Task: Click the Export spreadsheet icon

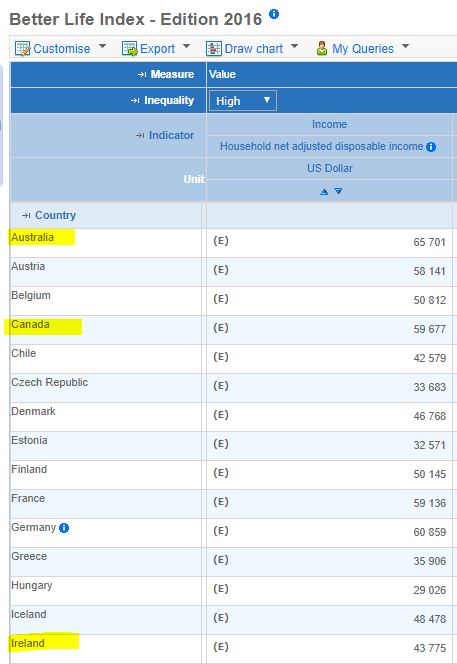Action: coord(130,49)
